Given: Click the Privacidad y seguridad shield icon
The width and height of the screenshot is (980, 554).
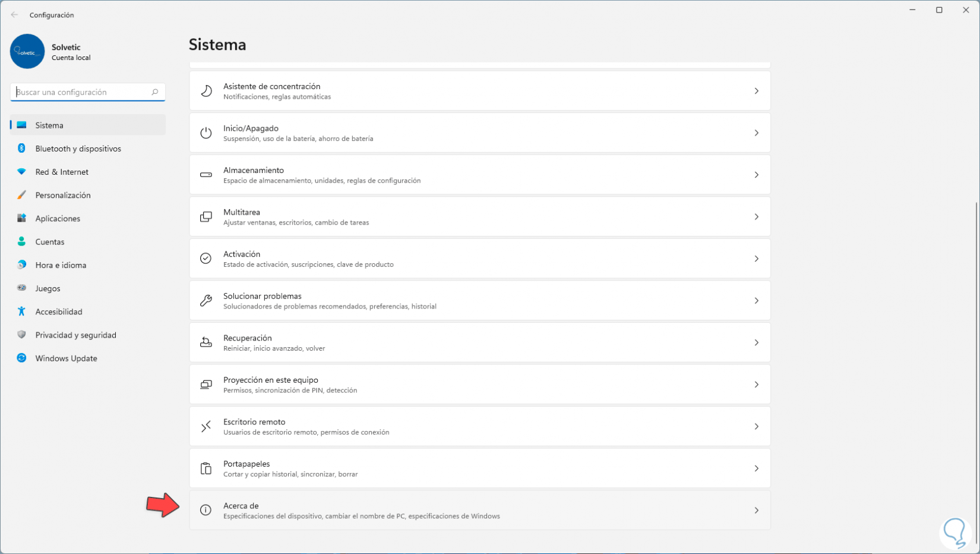Looking at the screenshot, I should click(x=21, y=335).
